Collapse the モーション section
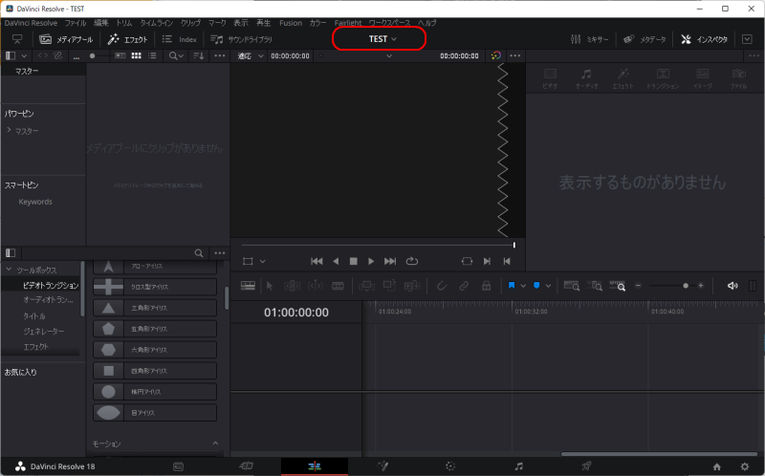The width and height of the screenshot is (765, 476). coord(215,443)
